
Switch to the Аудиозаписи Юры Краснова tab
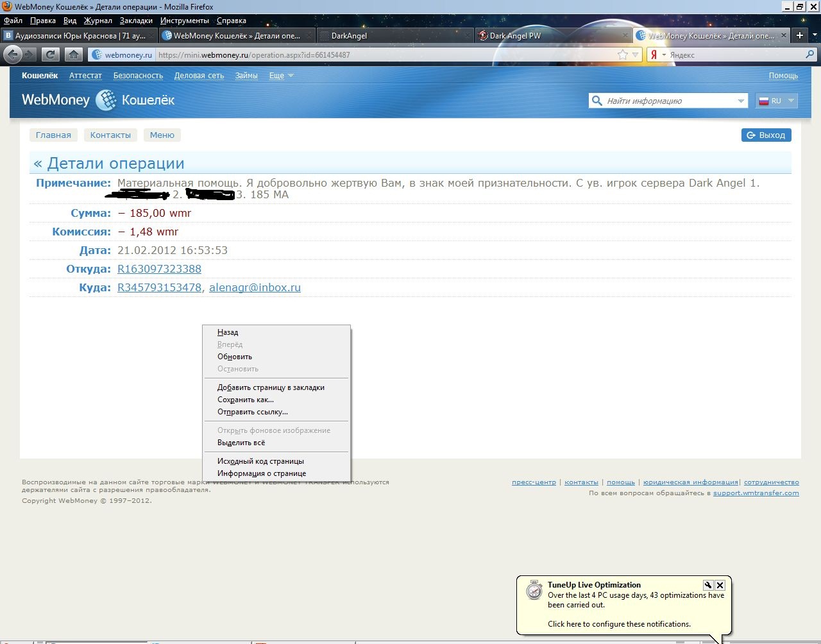coord(80,36)
